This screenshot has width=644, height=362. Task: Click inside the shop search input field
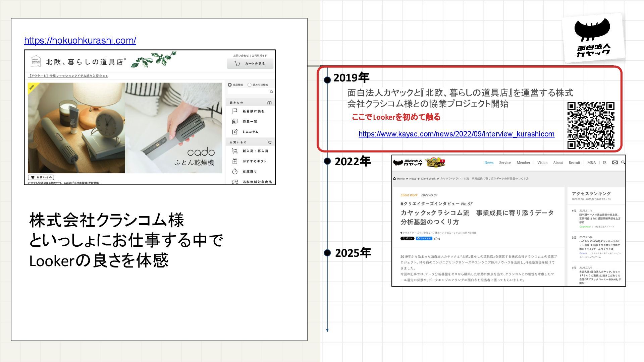point(248,92)
